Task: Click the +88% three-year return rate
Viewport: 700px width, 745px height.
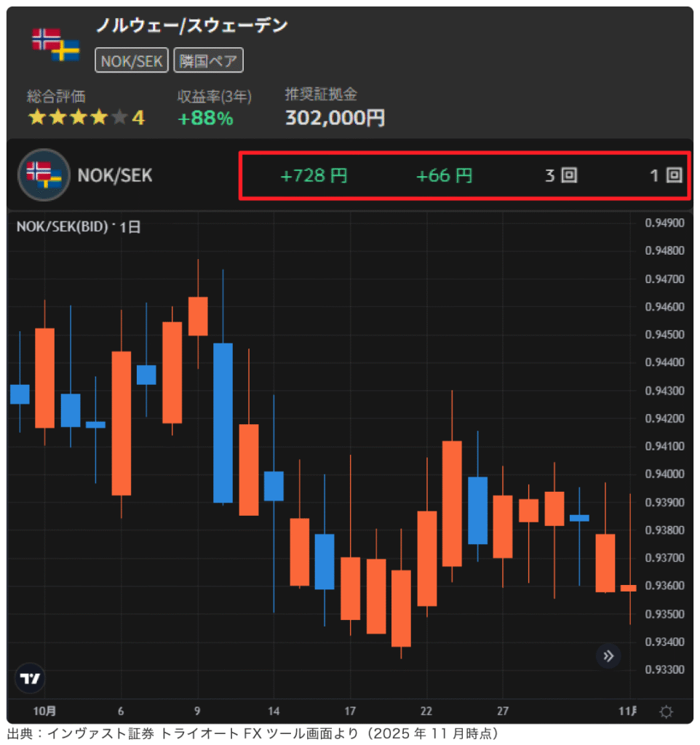Action: point(205,118)
